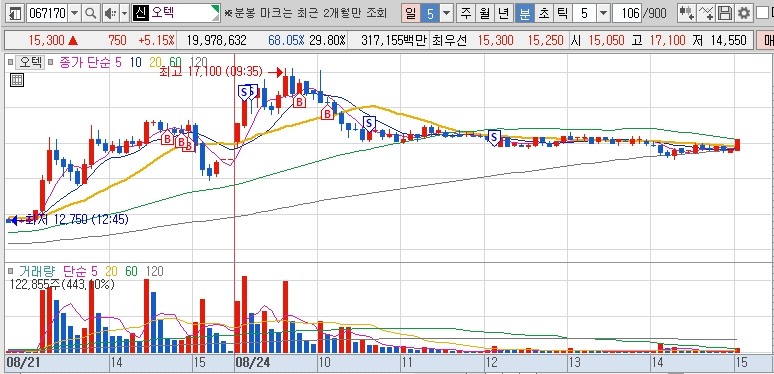This screenshot has height=374, width=774.
Task: Select the 일 daily chart tab
Action: [x=410, y=13]
